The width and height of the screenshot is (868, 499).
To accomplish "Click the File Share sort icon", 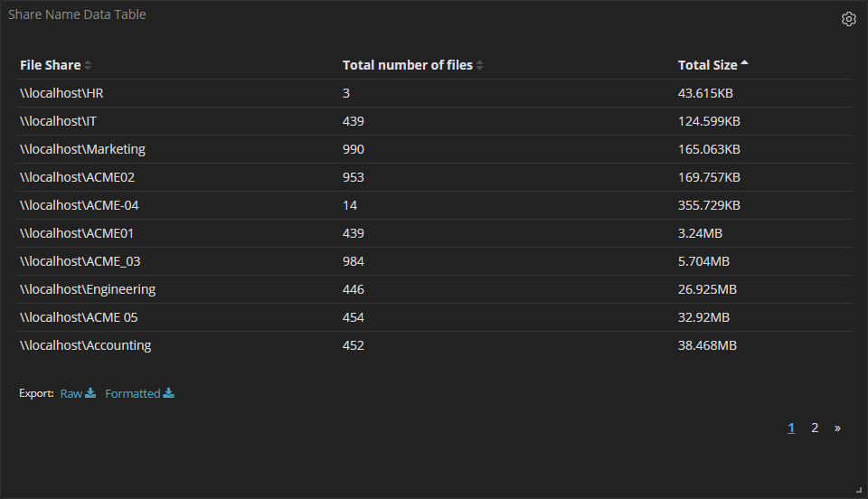I will (x=88, y=65).
